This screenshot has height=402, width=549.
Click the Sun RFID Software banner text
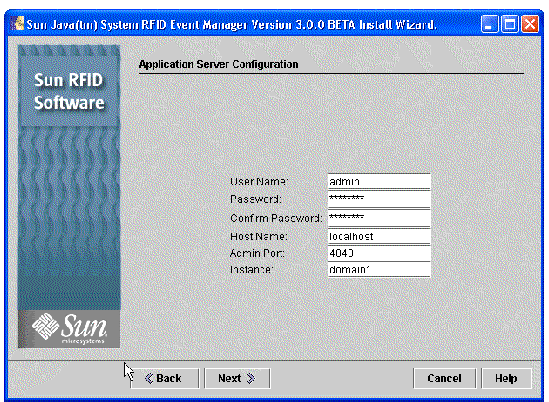pos(69,91)
